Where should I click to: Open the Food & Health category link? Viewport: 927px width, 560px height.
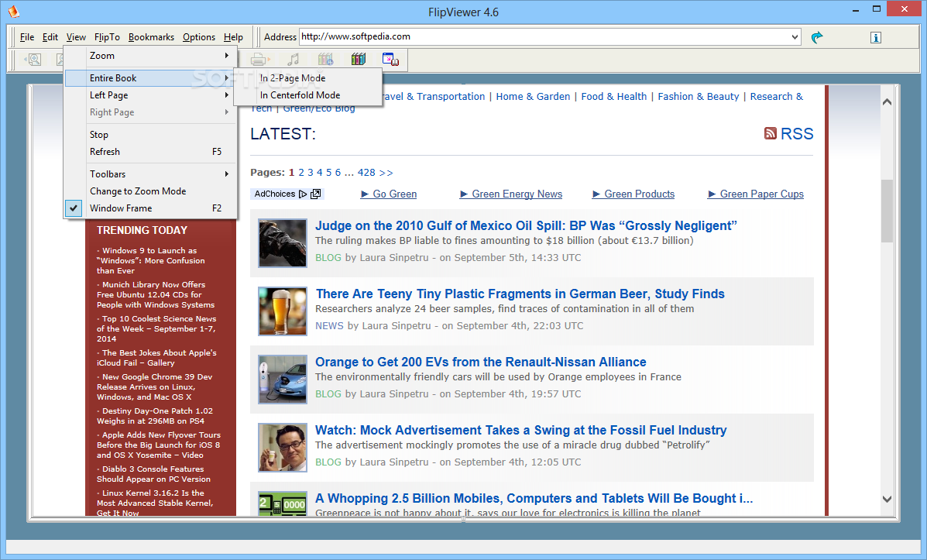tap(613, 96)
